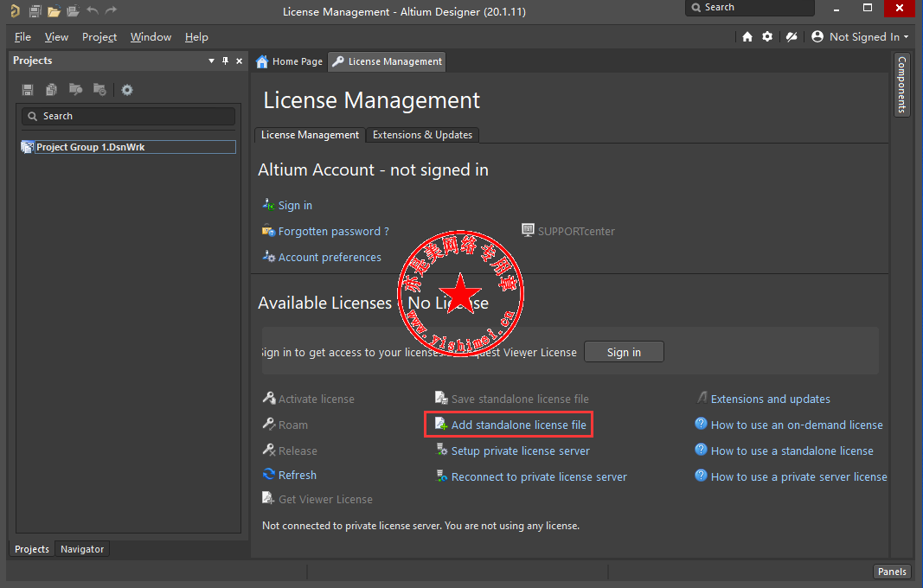Click the Refresh link
The height and width of the screenshot is (588, 923).
click(x=298, y=475)
